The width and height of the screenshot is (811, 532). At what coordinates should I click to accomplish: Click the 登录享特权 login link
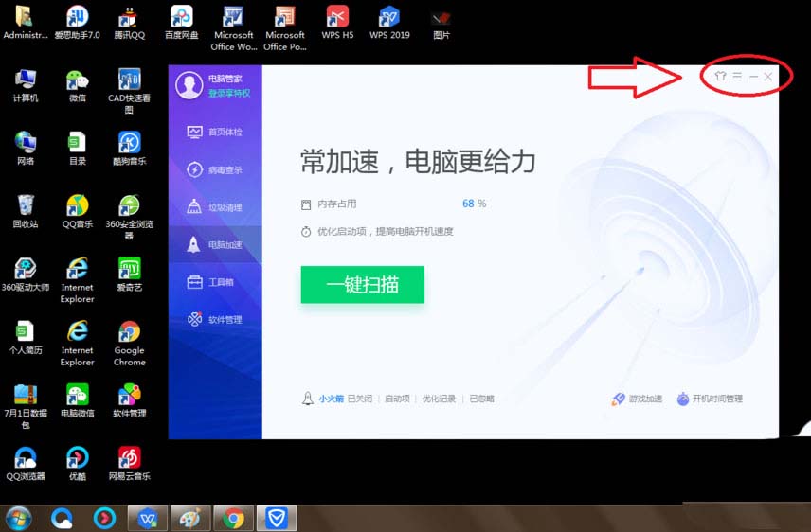click(x=229, y=93)
